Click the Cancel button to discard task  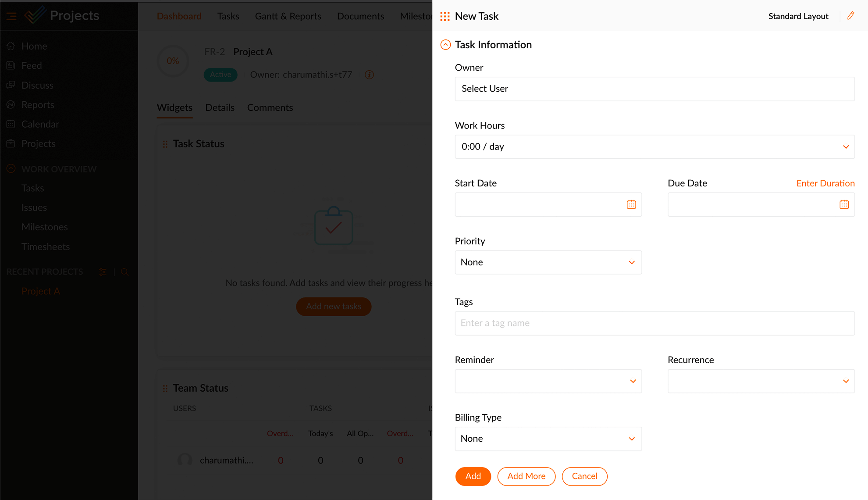tap(584, 476)
